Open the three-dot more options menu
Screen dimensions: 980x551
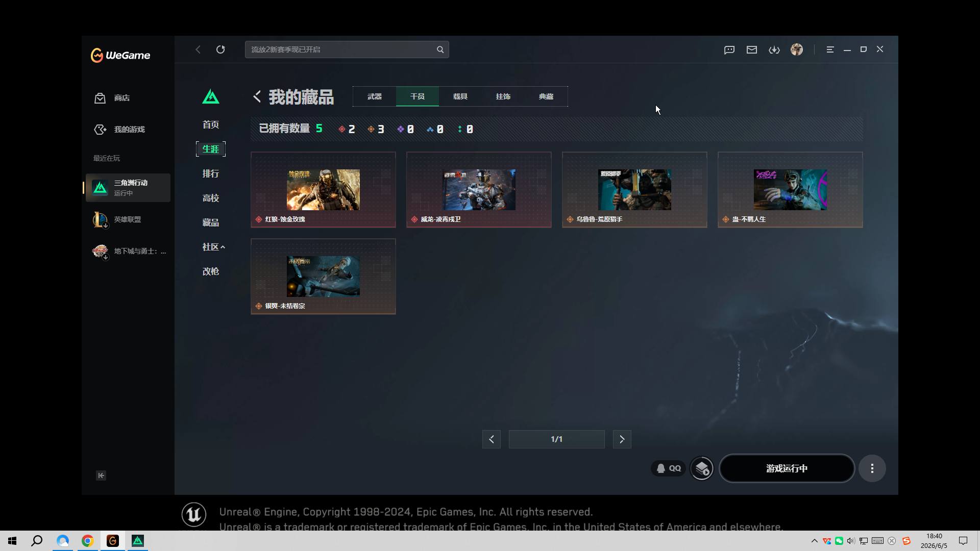(872, 468)
